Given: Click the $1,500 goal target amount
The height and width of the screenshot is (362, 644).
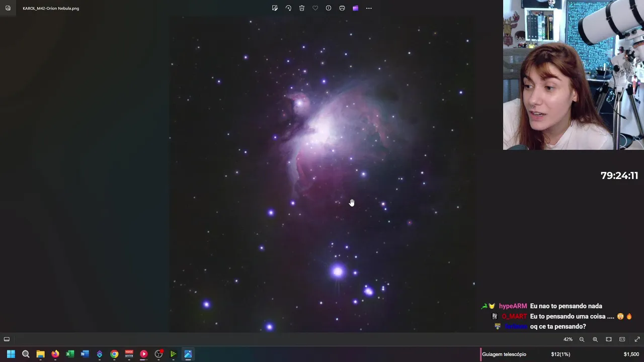Looking at the screenshot, I should click(631, 354).
